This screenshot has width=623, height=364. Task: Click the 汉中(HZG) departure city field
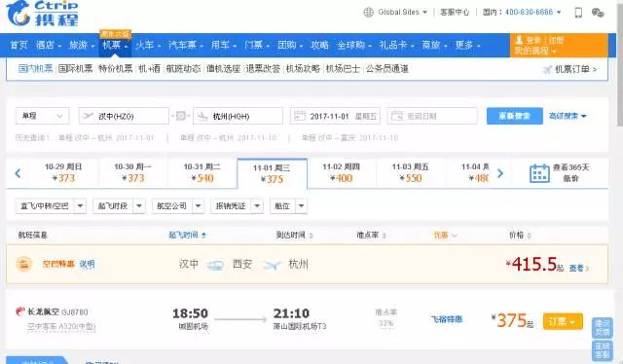(124, 116)
